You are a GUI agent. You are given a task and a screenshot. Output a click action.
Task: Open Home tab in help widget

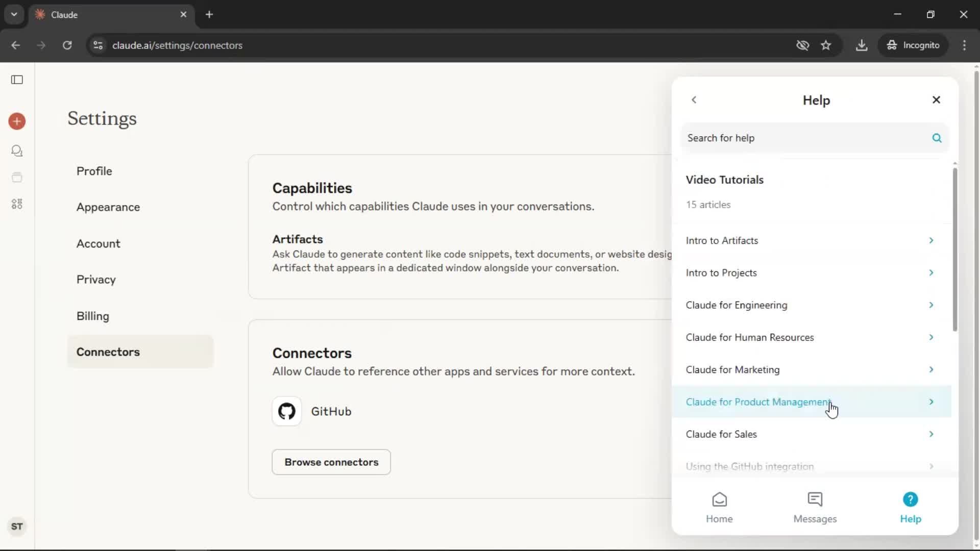(719, 508)
